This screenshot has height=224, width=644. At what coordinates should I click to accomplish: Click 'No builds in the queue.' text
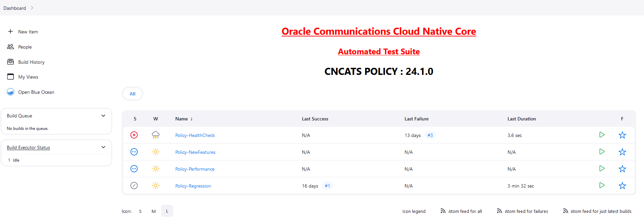click(x=27, y=129)
